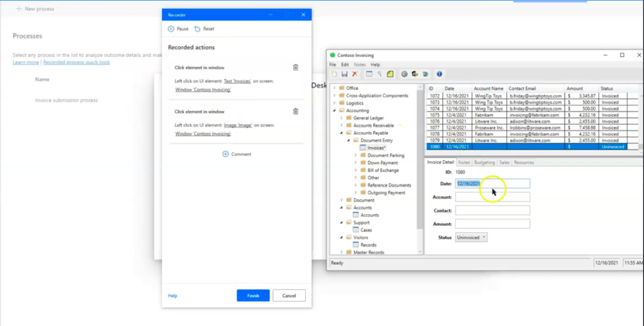Image resolution: width=644 pixels, height=326 pixels.
Task: Switch to the Invoice Detail tab
Action: [x=440, y=162]
